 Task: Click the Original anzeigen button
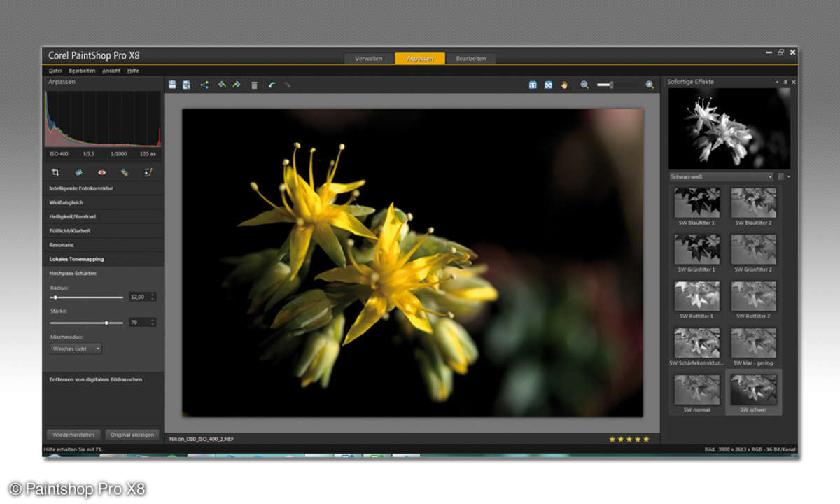(x=132, y=435)
